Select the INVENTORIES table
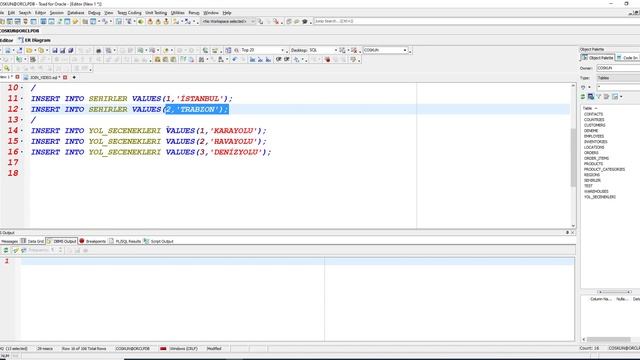640x360 pixels. [596, 142]
